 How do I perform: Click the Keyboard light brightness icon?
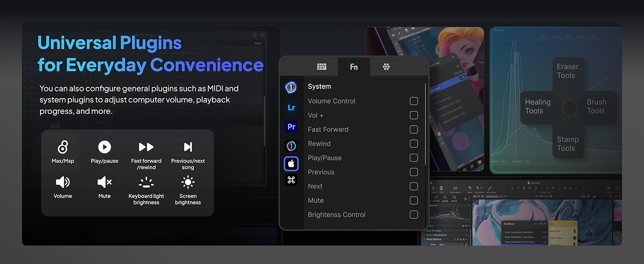pos(146,182)
